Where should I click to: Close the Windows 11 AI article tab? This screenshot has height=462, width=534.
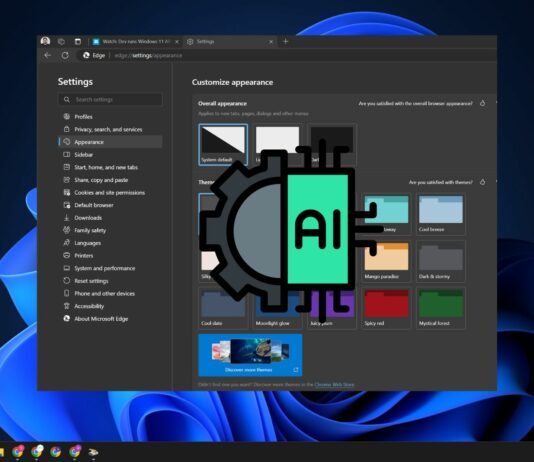point(177,42)
